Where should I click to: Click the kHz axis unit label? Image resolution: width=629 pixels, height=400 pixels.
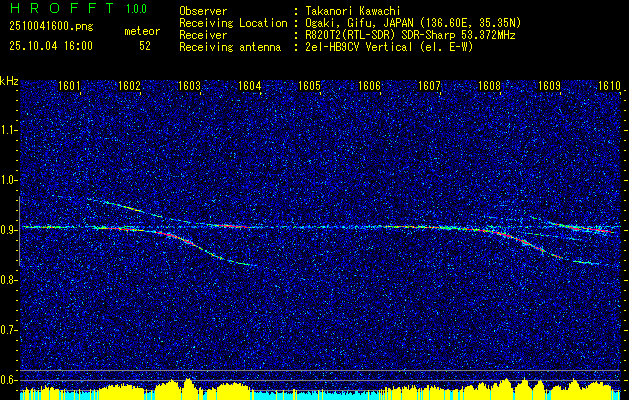click(x=9, y=81)
